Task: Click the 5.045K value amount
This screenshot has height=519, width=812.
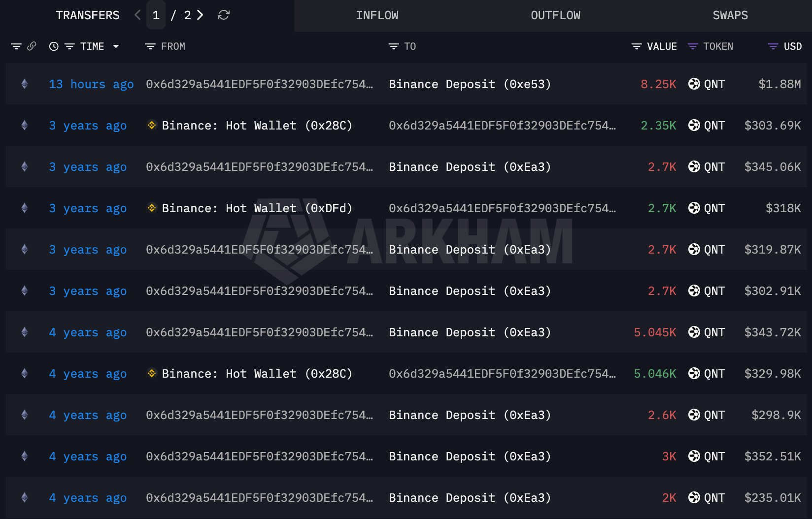Action: 655,332
